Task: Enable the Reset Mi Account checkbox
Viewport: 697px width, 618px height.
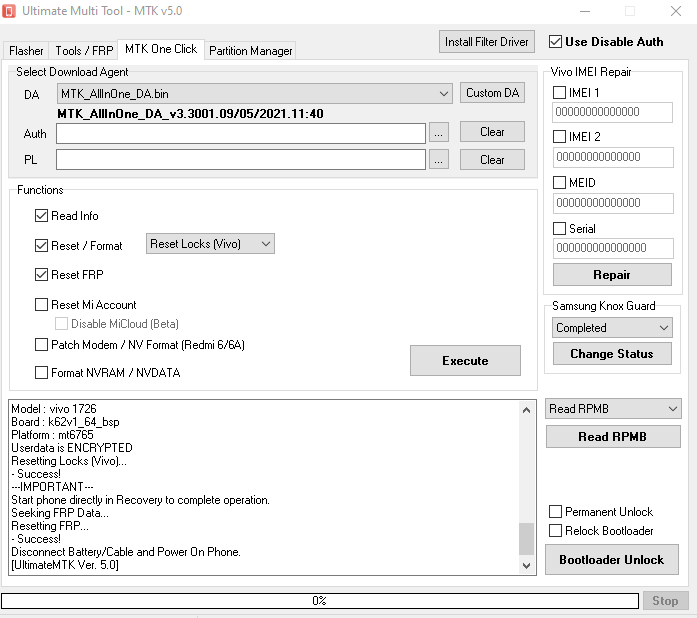Action: 41,305
